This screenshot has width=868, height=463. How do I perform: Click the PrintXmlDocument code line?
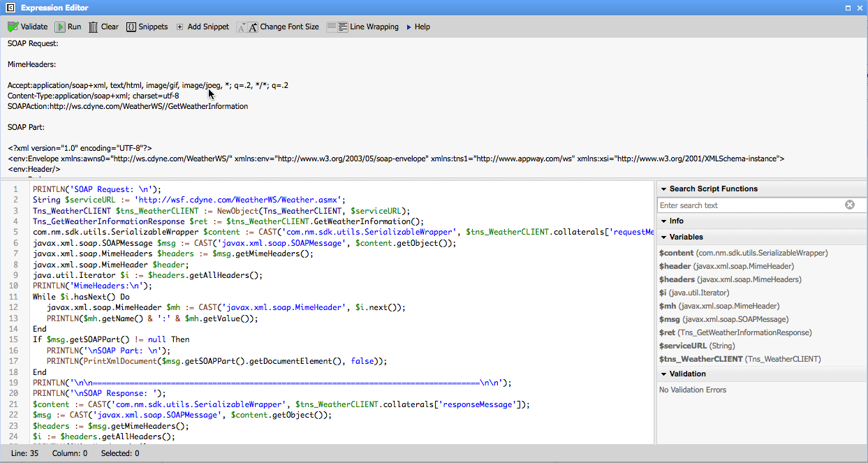click(x=217, y=361)
